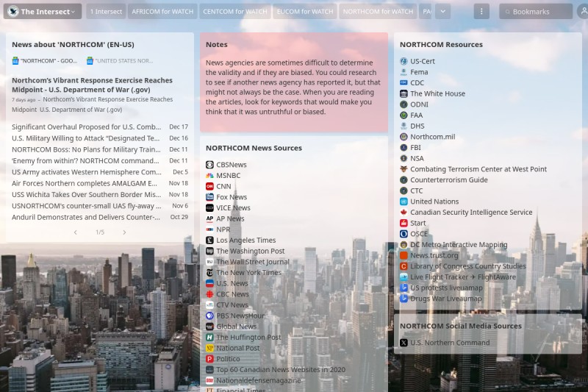Select the "UNITED STATES NOR..." feed tab

tap(120, 61)
